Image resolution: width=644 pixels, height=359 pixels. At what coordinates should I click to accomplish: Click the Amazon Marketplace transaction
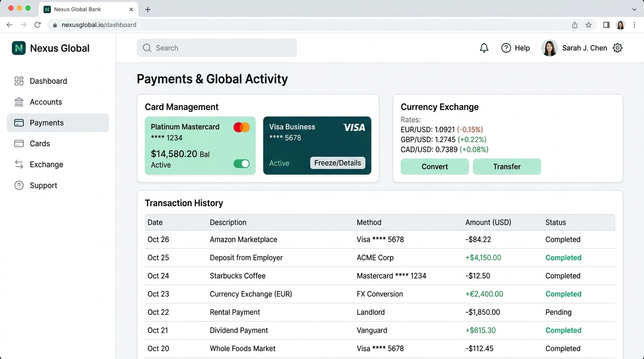point(380,239)
